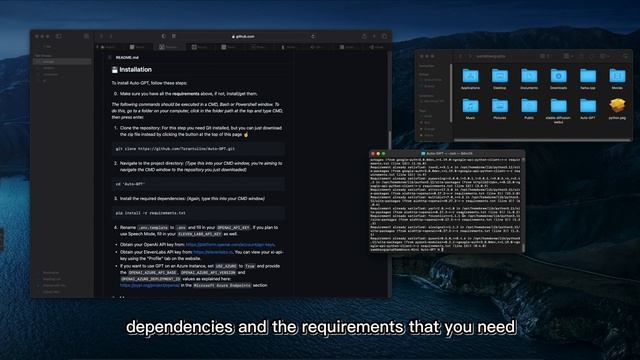Open the Documents folder in Finder
The image size is (640, 360).
(529, 79)
